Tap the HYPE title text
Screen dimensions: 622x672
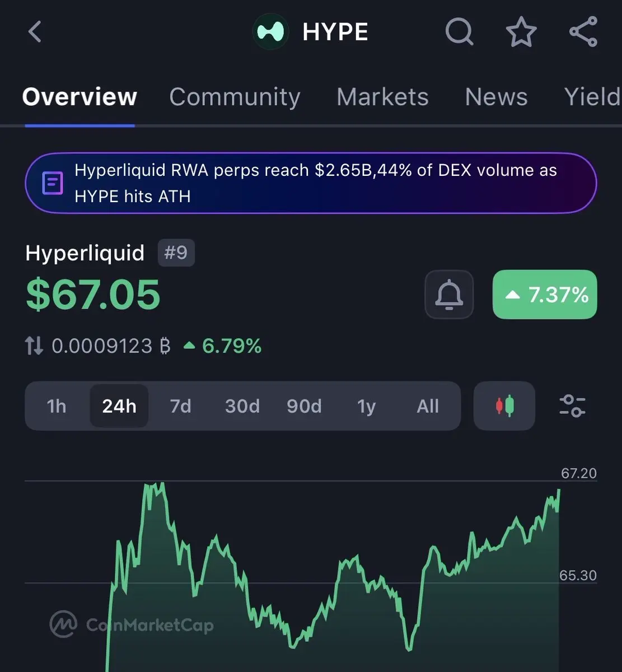(x=335, y=32)
